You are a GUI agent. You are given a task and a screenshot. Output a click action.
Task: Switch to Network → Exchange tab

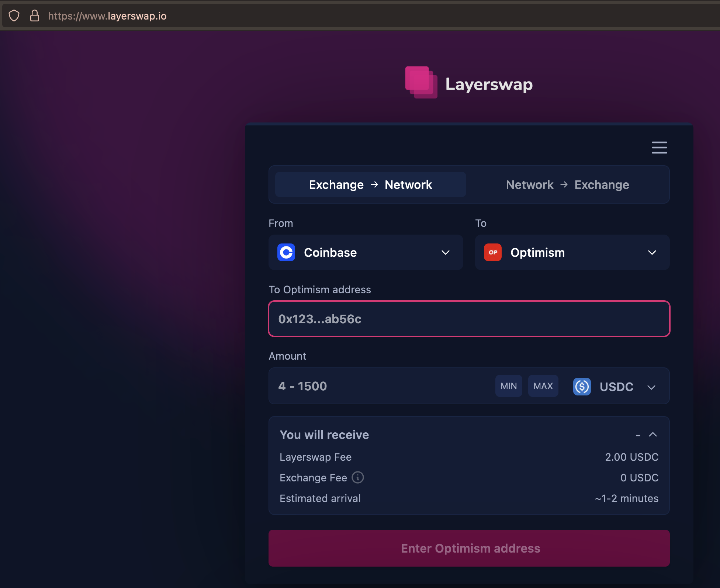coord(568,184)
